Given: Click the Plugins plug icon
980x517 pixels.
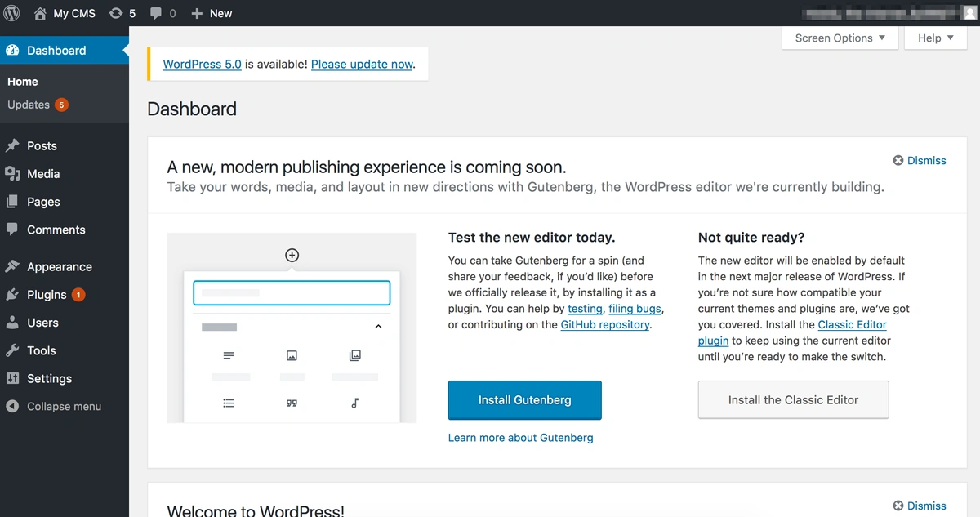Looking at the screenshot, I should tap(12, 294).
